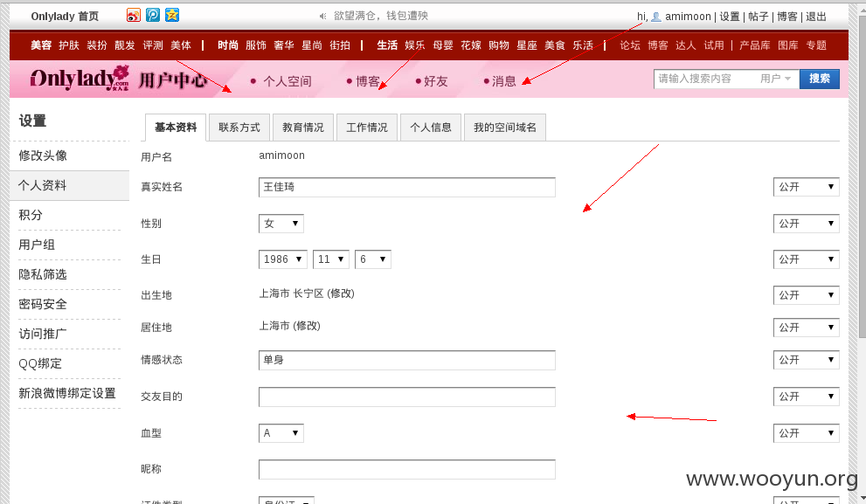Open the privacy dropdown for 生日 row
Viewport: 866px width, 504px height.
pos(806,259)
